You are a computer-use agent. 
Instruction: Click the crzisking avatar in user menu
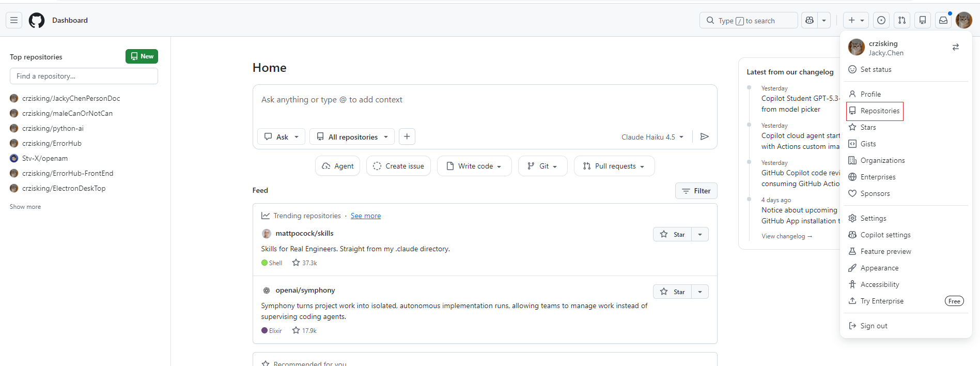(857, 47)
